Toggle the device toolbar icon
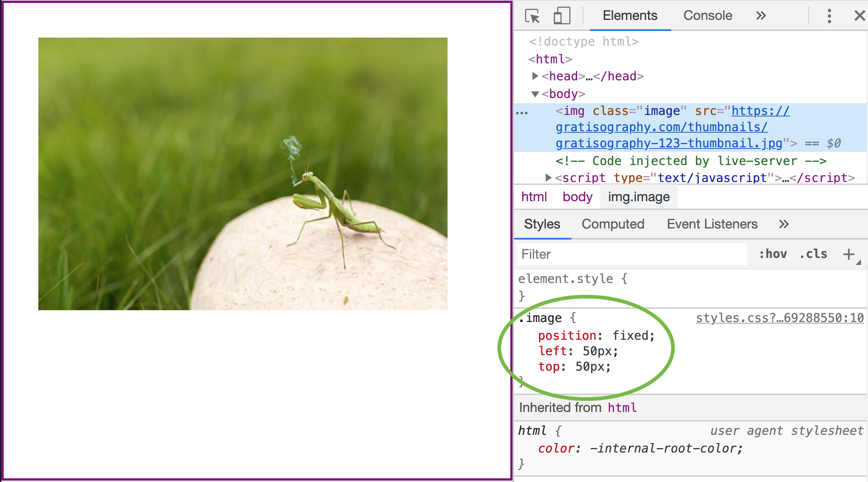The image size is (868, 482). pyautogui.click(x=562, y=16)
